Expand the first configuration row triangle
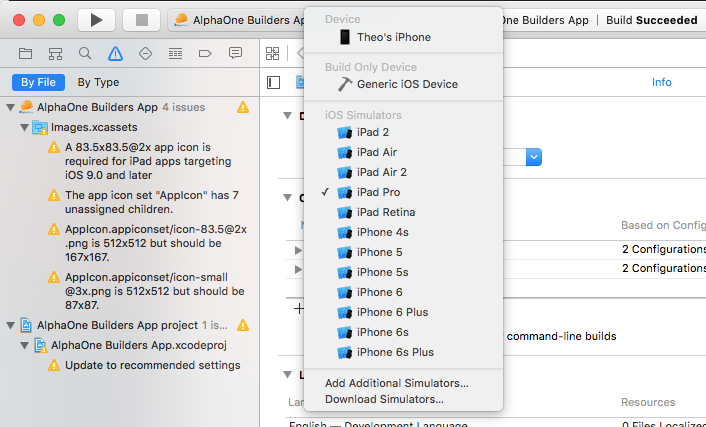The width and height of the screenshot is (706, 427). click(x=298, y=250)
